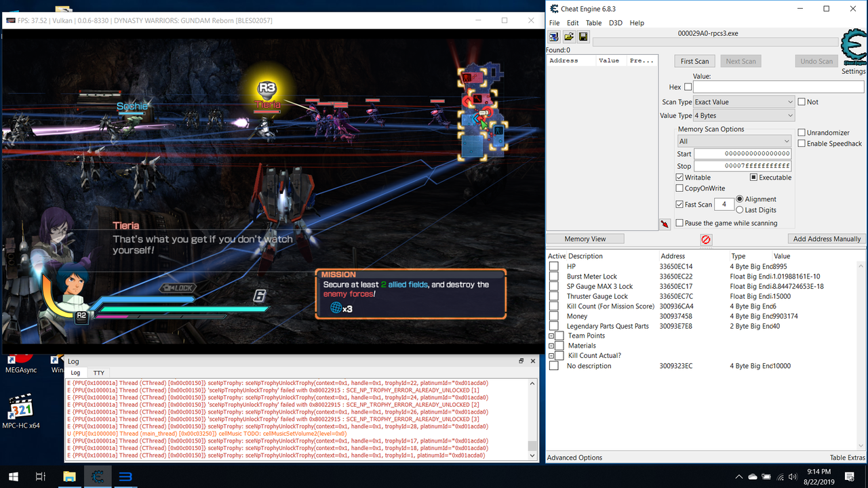Click the red cancel scan icon
This screenshot has width=868, height=488.
click(706, 239)
